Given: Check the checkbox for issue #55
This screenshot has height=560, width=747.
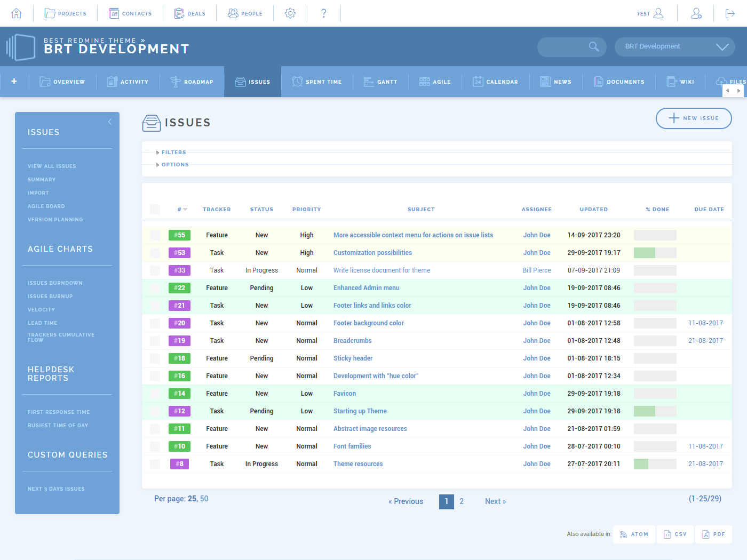Looking at the screenshot, I should click(155, 235).
